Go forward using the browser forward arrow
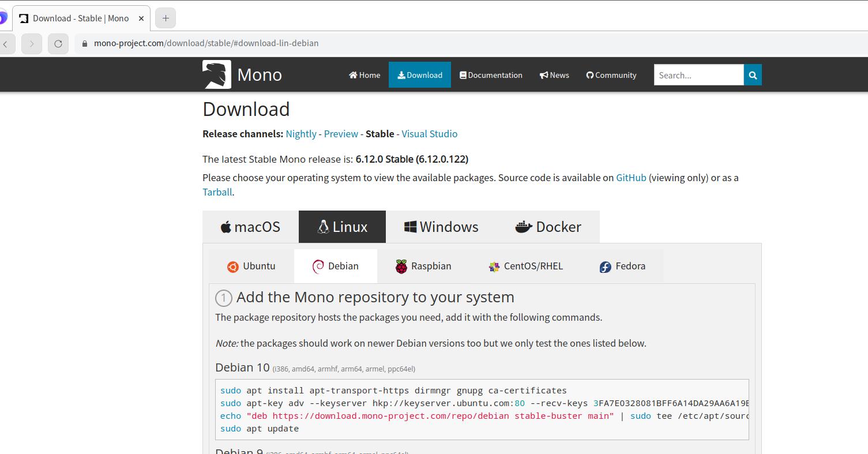Viewport: 868px width, 454px height. (x=32, y=44)
